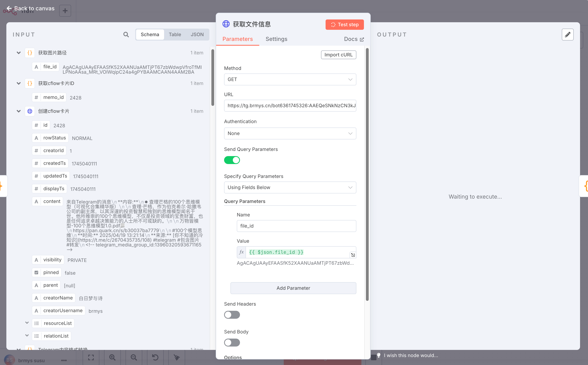Click the parameters panel vertical scrollbar
The image size is (588, 365).
(x=367, y=174)
